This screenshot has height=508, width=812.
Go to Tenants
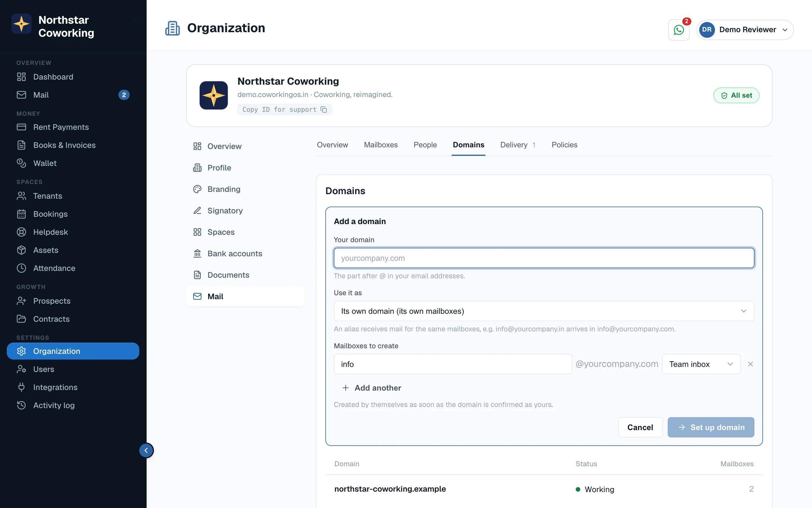pyautogui.click(x=73, y=196)
